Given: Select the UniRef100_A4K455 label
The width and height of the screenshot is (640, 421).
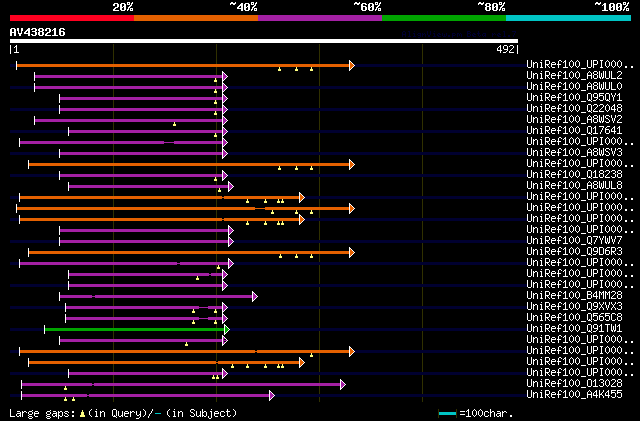Looking at the screenshot, I should point(574,395).
